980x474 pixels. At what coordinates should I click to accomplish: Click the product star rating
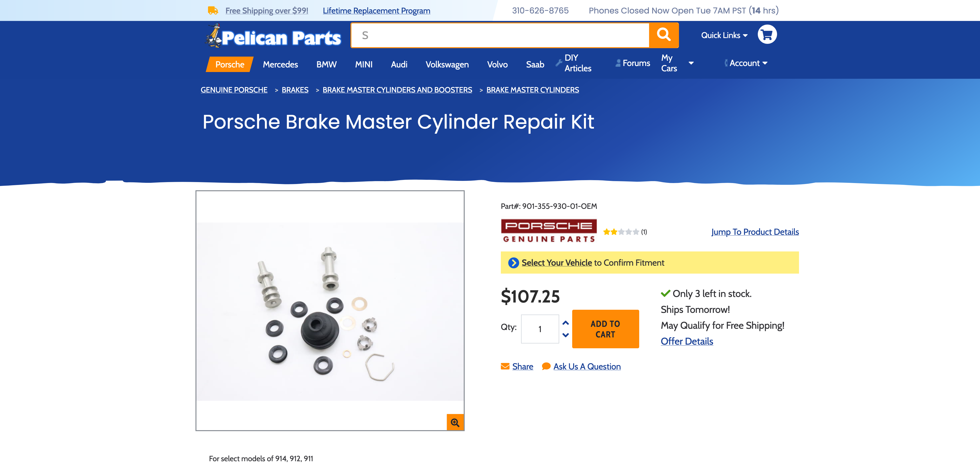click(621, 232)
